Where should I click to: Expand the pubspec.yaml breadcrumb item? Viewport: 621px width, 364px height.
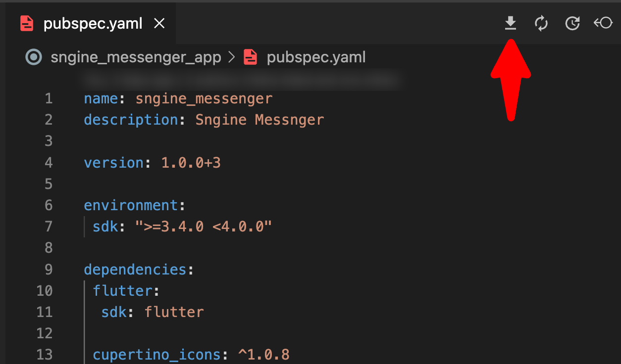(x=316, y=57)
